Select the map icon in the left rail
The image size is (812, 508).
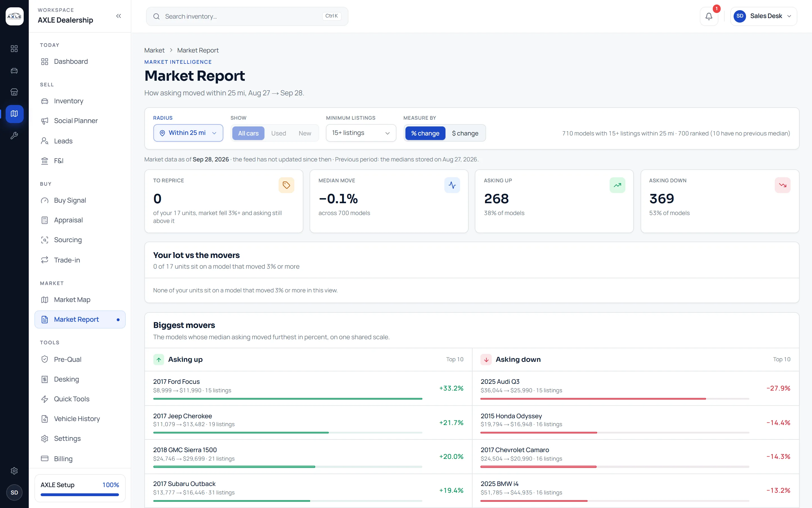click(x=14, y=114)
